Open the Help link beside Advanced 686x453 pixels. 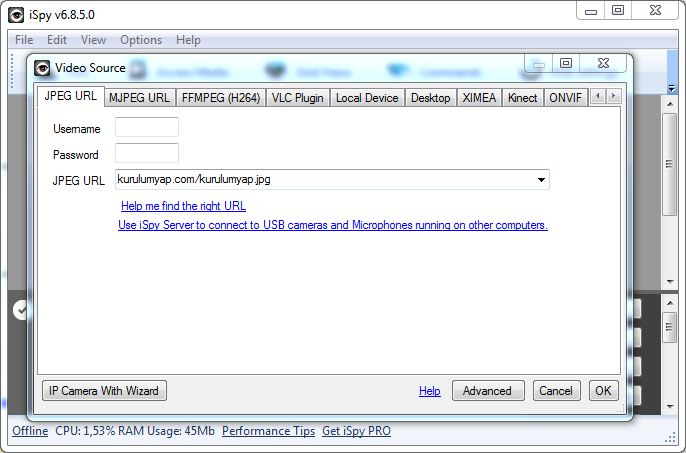click(x=430, y=391)
